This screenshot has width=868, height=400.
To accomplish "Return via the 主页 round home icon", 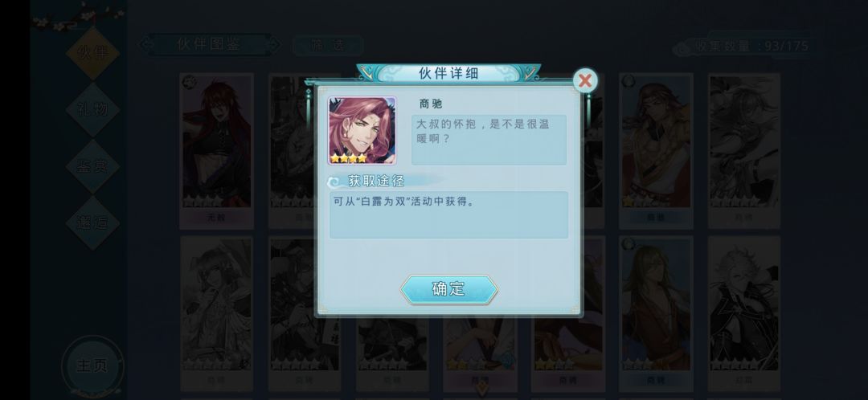I will 92,365.
